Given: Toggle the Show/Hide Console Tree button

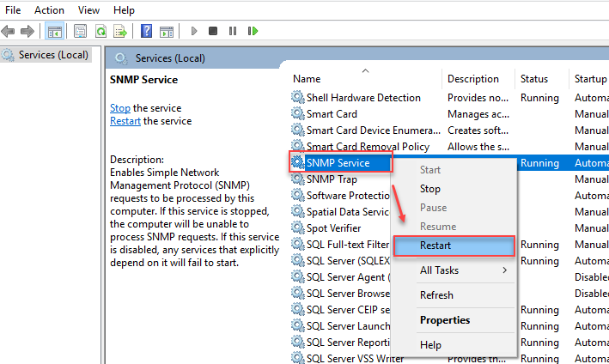Looking at the screenshot, I should pos(54,32).
